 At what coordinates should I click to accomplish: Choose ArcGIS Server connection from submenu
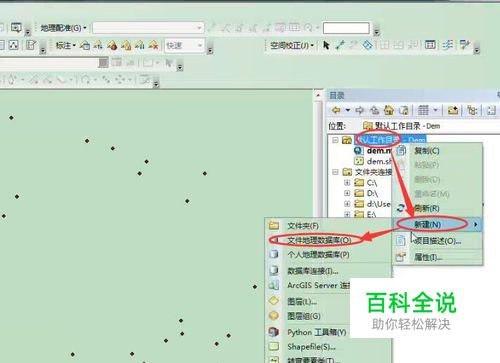point(308,285)
